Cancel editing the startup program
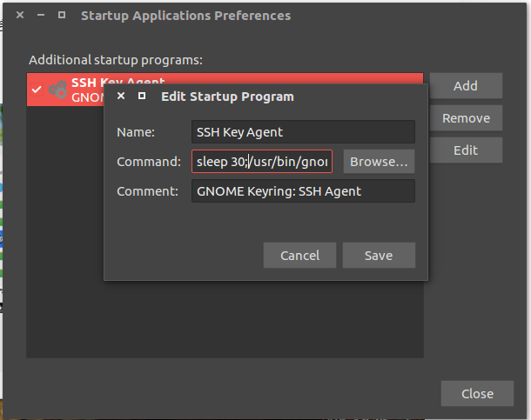Image resolution: width=531 pixels, height=420 pixels. pyautogui.click(x=299, y=256)
